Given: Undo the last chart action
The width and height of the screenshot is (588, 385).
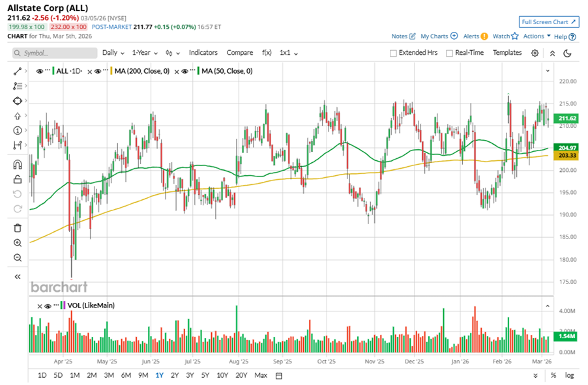Looking at the screenshot, I should point(17,194).
